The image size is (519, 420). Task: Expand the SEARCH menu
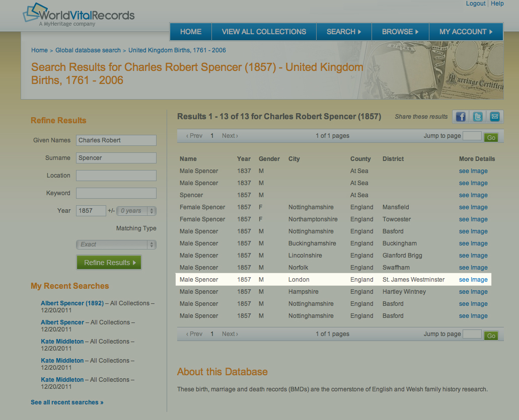pos(344,32)
